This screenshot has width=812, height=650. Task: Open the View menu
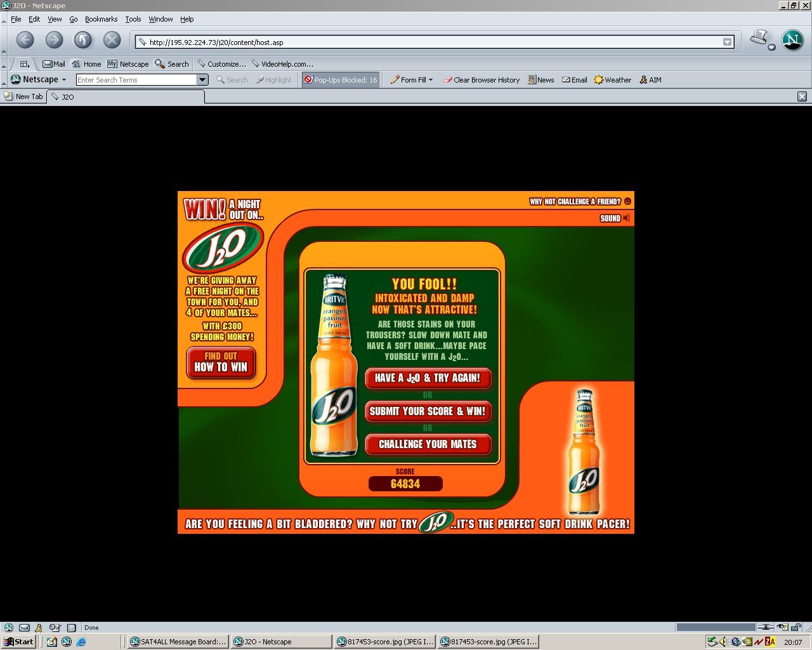[x=55, y=19]
